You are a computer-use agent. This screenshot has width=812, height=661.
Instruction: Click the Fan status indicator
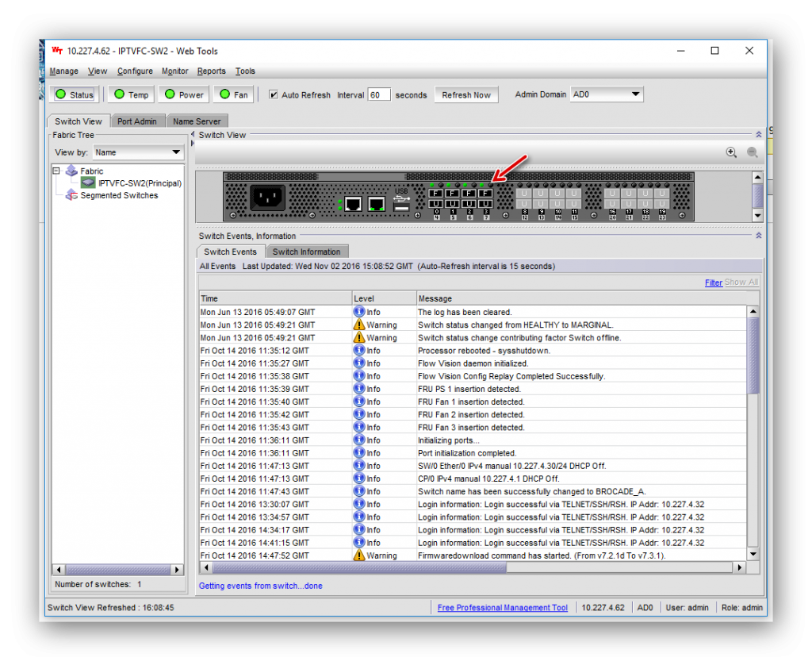point(232,94)
